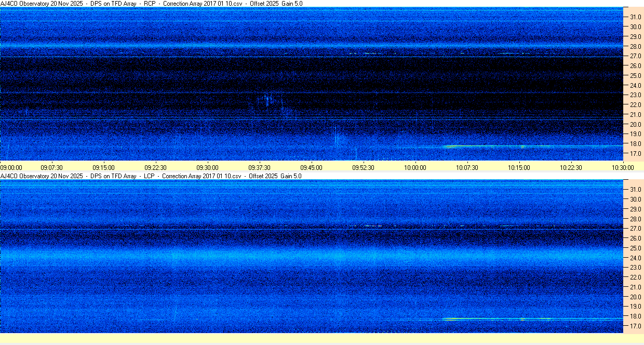
Task: Click 17.0 on the RCP frequency scale
Action: click(x=635, y=154)
